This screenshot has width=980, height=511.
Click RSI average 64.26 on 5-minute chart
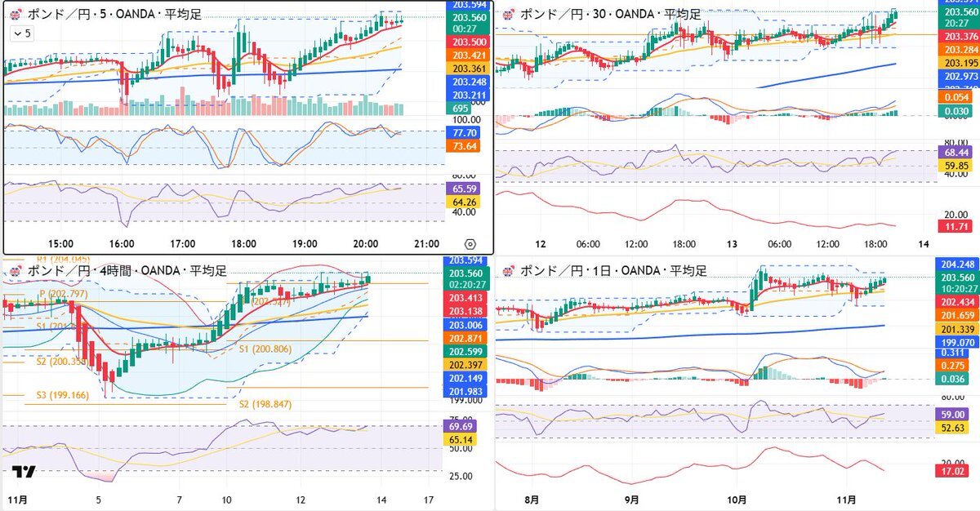coord(463,201)
